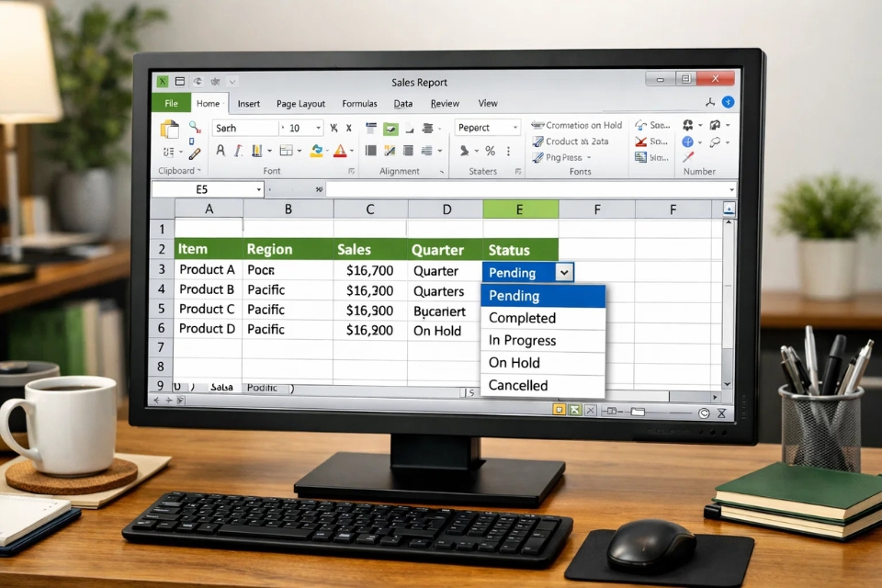Click the column C header

(x=370, y=209)
